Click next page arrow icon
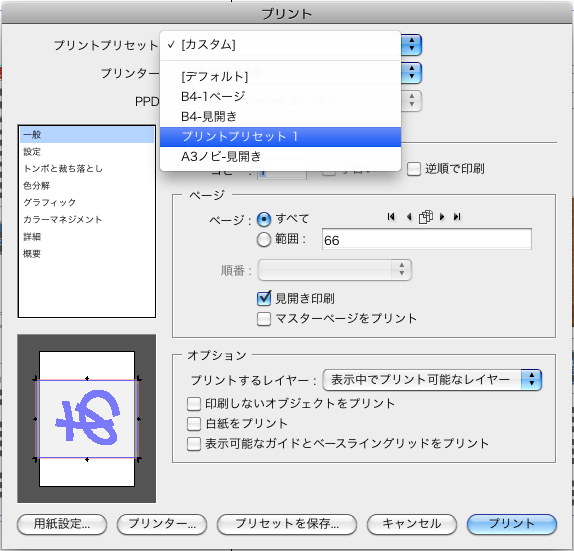Screen dimensions: 574x551 click(x=442, y=217)
